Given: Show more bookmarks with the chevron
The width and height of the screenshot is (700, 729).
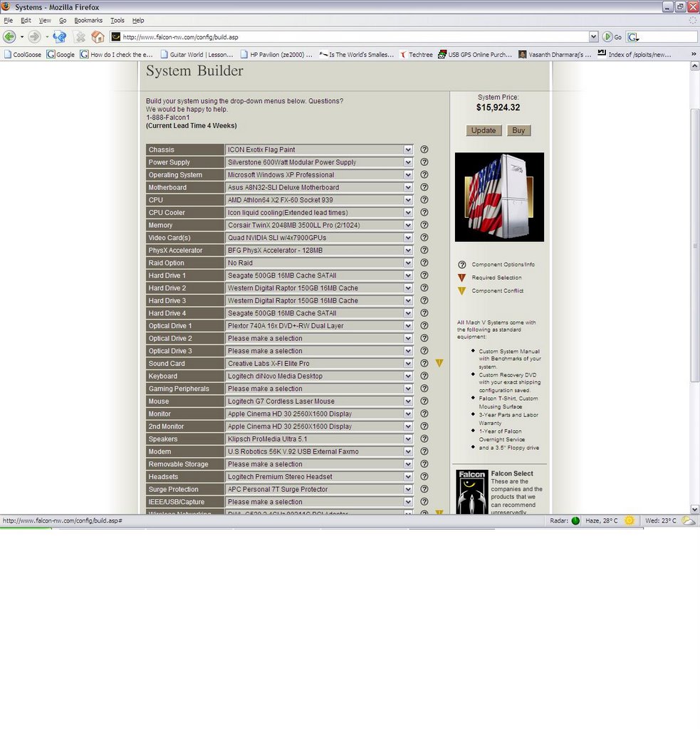Looking at the screenshot, I should [694, 54].
